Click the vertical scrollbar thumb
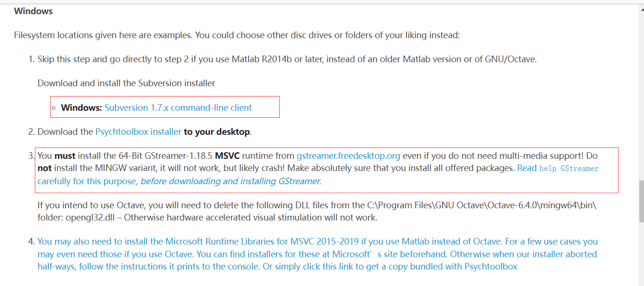Viewport: 644px width, 286px height. point(641,201)
